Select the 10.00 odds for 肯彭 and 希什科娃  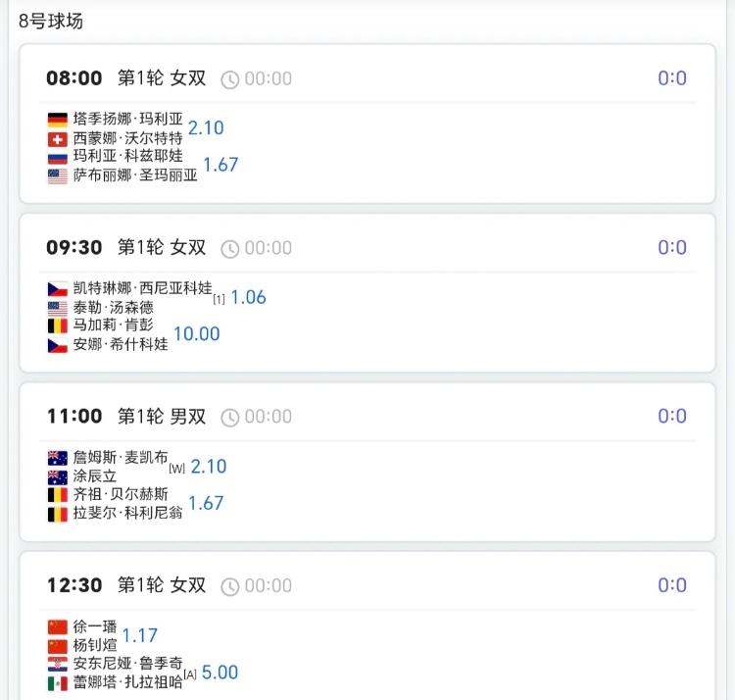point(197,334)
